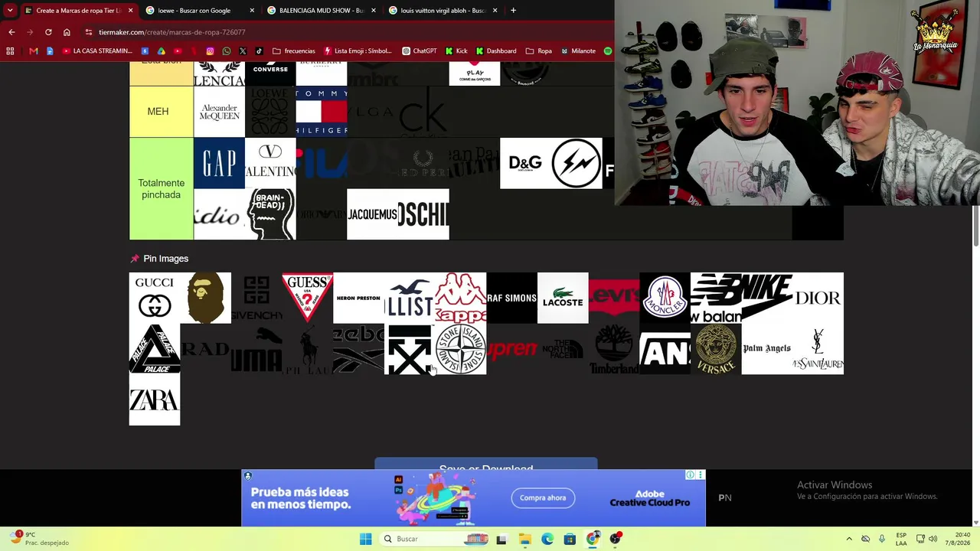
Task: Pick the Levi's red logo tile
Action: click(614, 298)
